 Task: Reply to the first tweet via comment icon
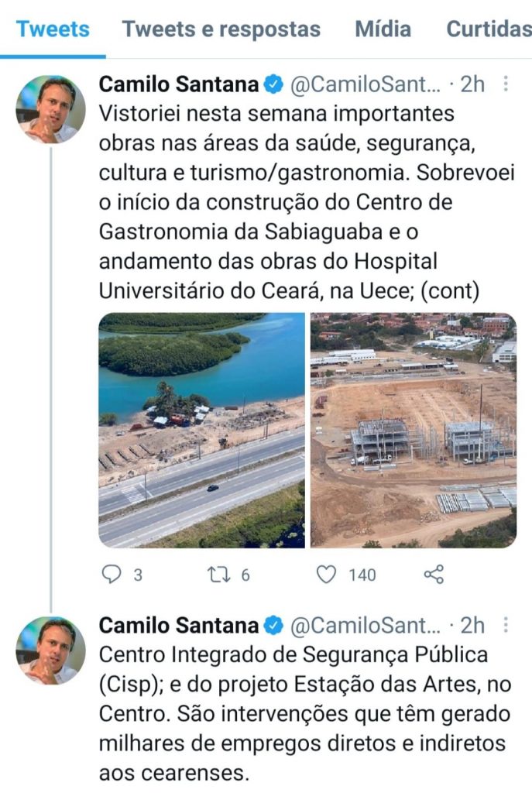click(x=113, y=574)
